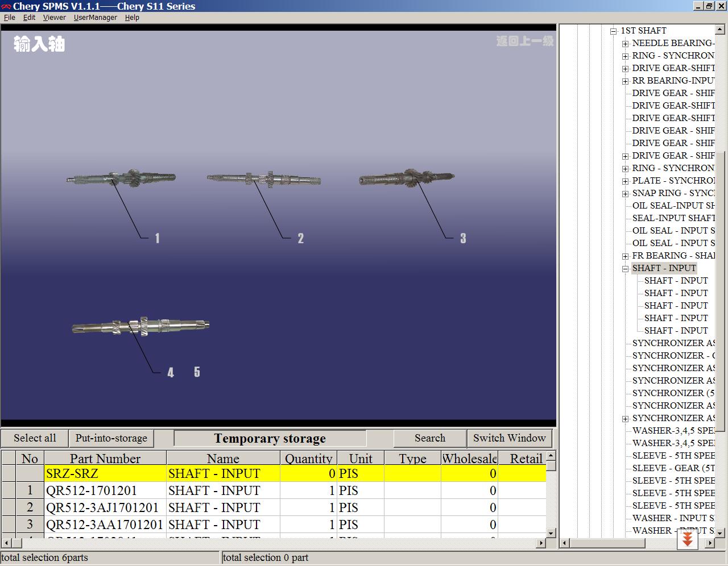
Task: Select part row QR512-3AJ1701201
Action: click(x=274, y=507)
